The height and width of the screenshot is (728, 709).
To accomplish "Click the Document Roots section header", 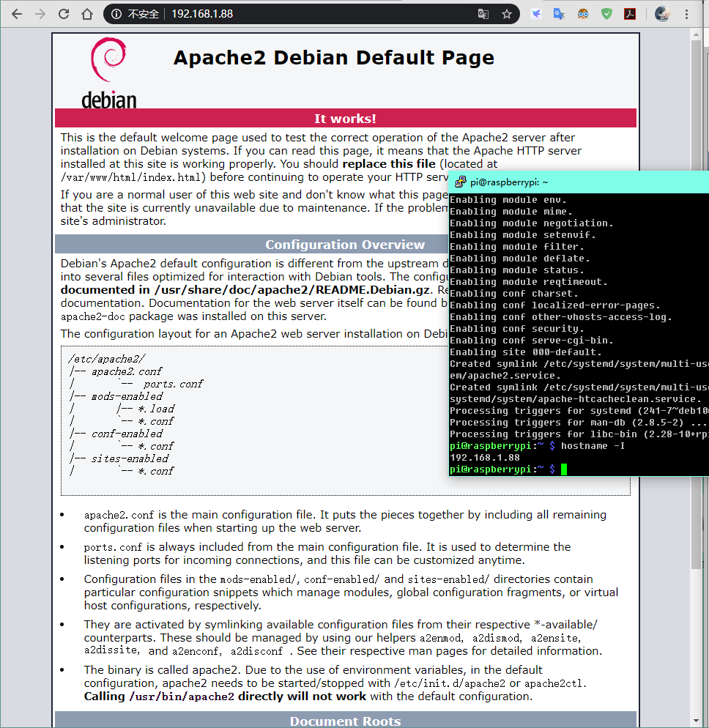I will 346,721.
